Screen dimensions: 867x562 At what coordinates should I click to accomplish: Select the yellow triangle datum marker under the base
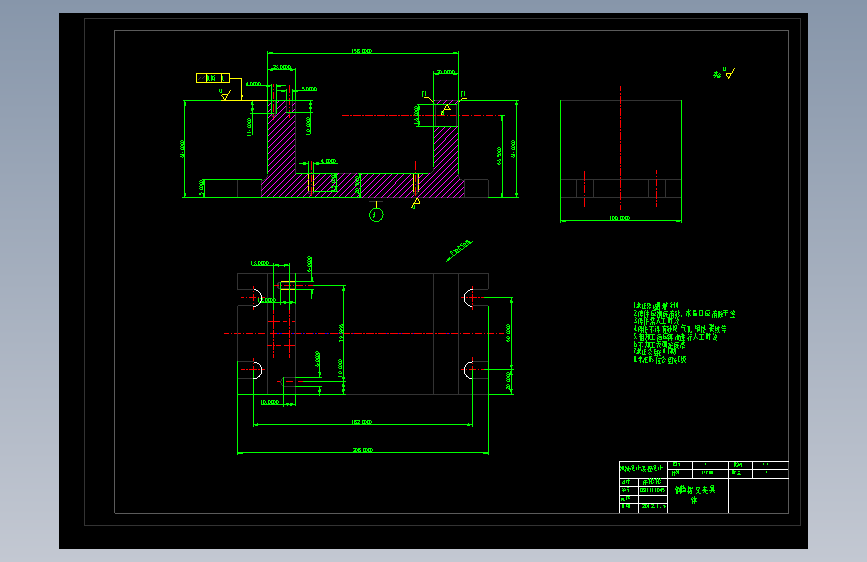(416, 203)
